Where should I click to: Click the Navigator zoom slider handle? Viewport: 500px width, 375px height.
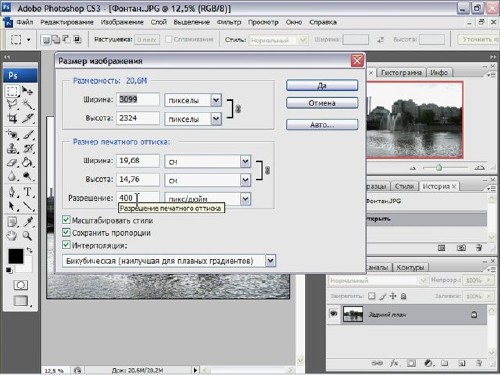pos(439,167)
